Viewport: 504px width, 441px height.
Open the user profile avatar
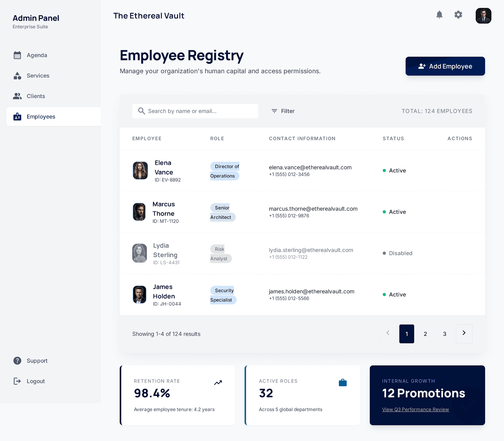click(483, 16)
